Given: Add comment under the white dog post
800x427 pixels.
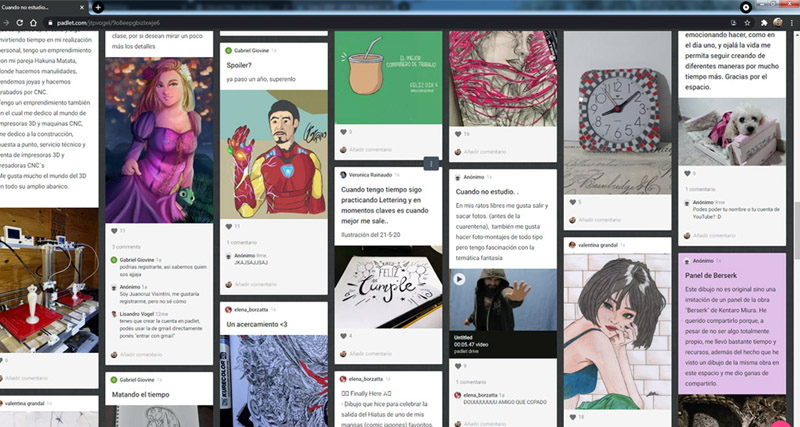Looking at the screenshot, I should [x=714, y=236].
